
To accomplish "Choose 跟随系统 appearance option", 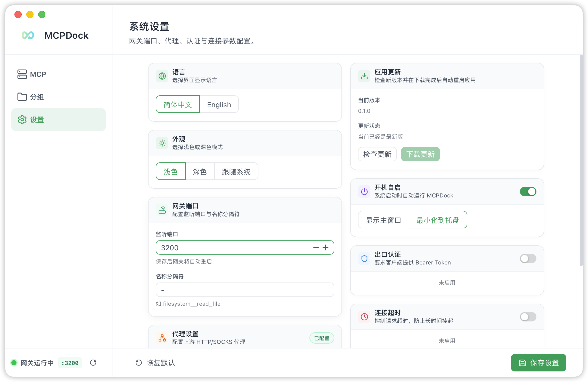I will [236, 171].
